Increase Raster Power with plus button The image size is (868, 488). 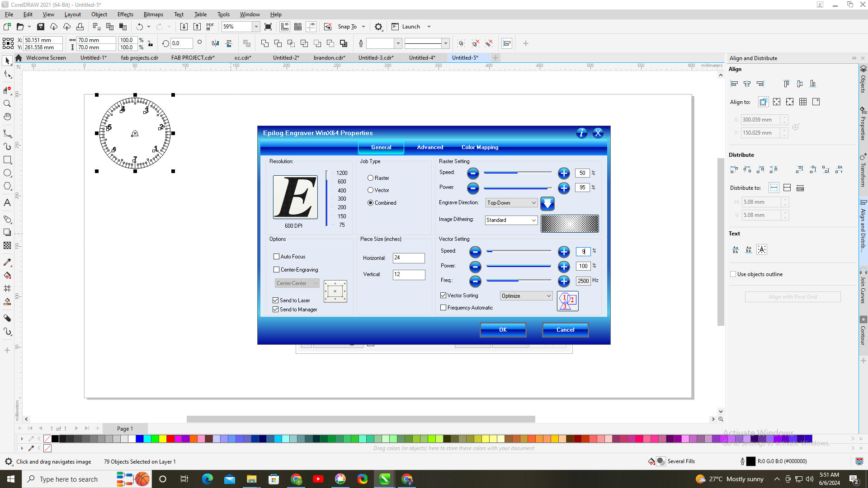[x=564, y=188]
